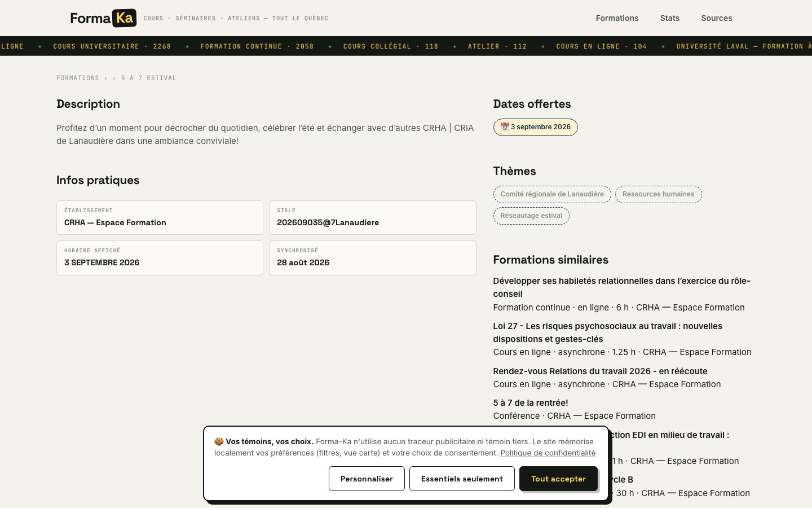
Task: Click Atelier 112 ticker item
Action: 497,46
